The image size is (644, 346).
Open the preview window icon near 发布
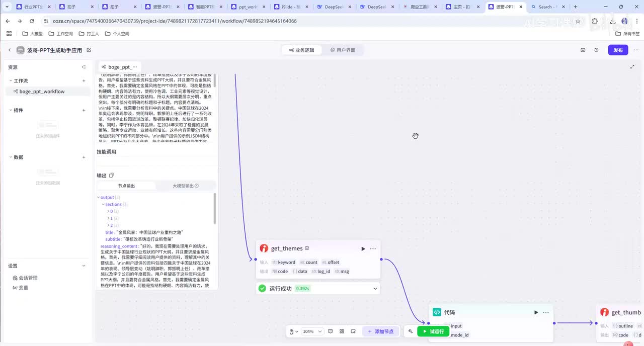583,50
